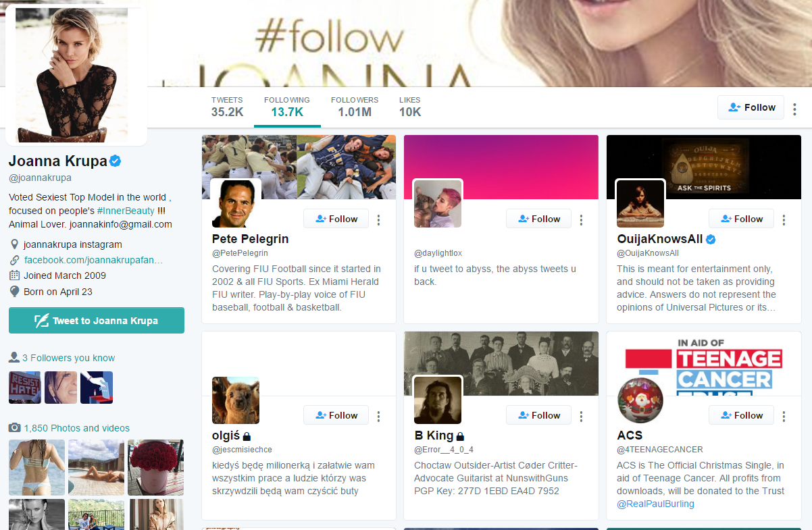Click the daylightlox profile avatar

[x=438, y=203]
